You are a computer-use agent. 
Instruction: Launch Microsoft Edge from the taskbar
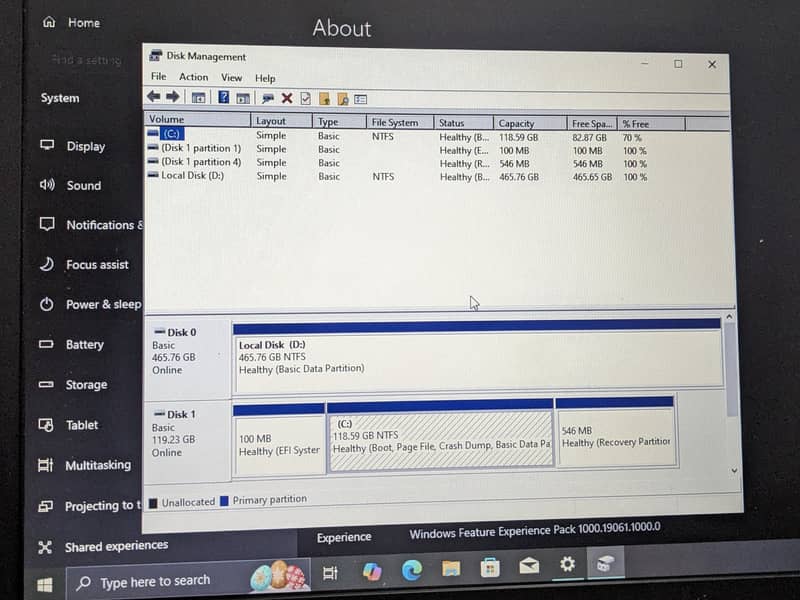pos(412,570)
